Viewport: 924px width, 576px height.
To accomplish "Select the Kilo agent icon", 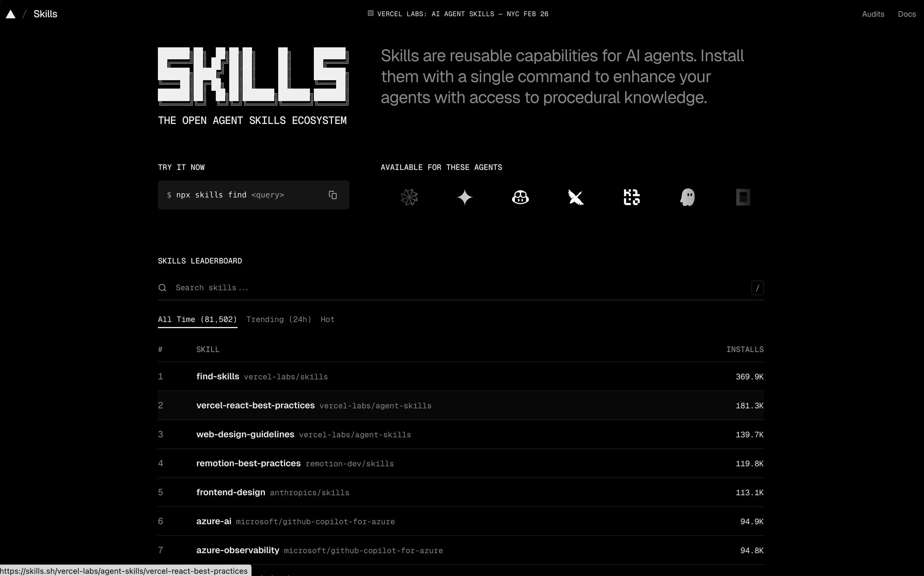I will click(x=632, y=197).
